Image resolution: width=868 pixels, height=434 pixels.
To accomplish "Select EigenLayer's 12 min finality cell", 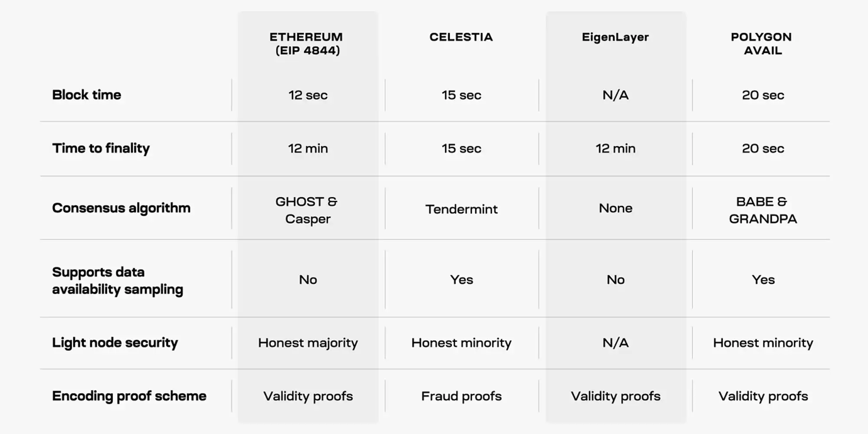I will point(615,148).
